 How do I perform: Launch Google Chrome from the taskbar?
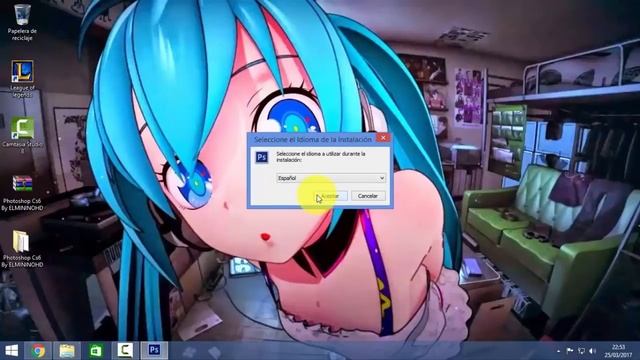point(39,351)
